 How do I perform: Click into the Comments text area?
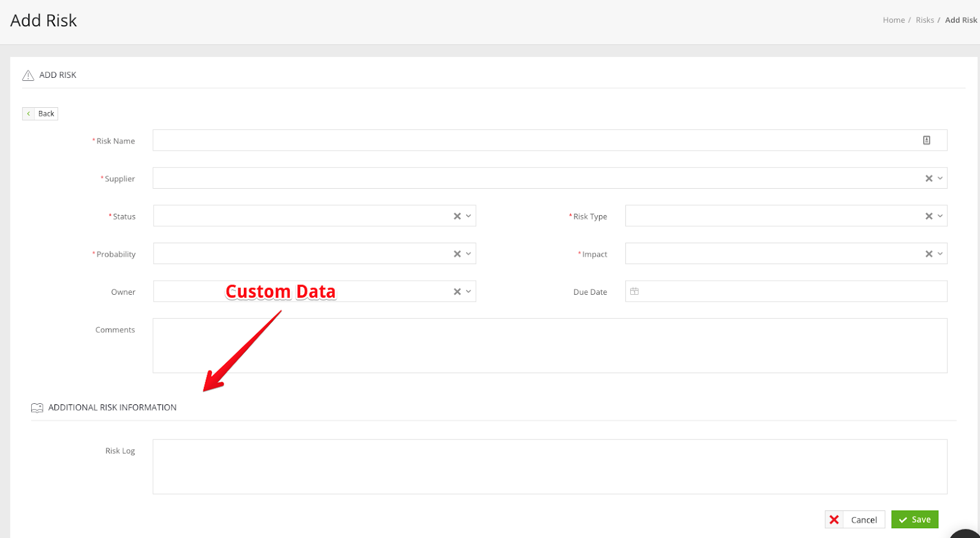[549, 346]
